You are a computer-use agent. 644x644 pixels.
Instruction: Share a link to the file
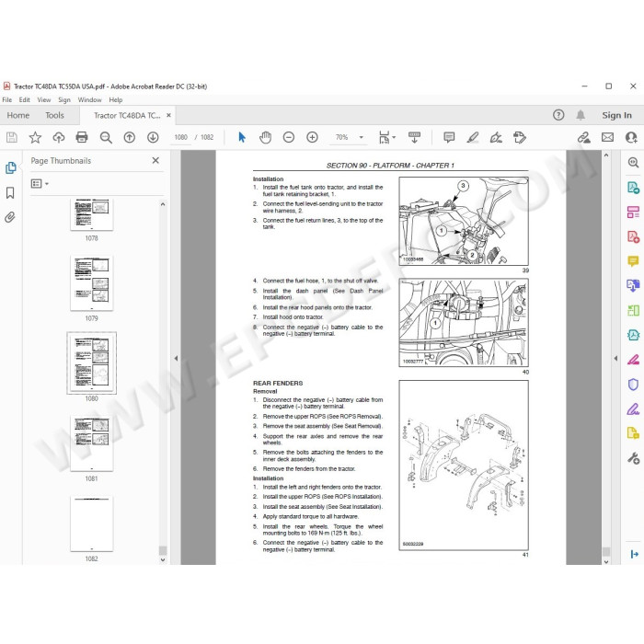click(x=583, y=137)
